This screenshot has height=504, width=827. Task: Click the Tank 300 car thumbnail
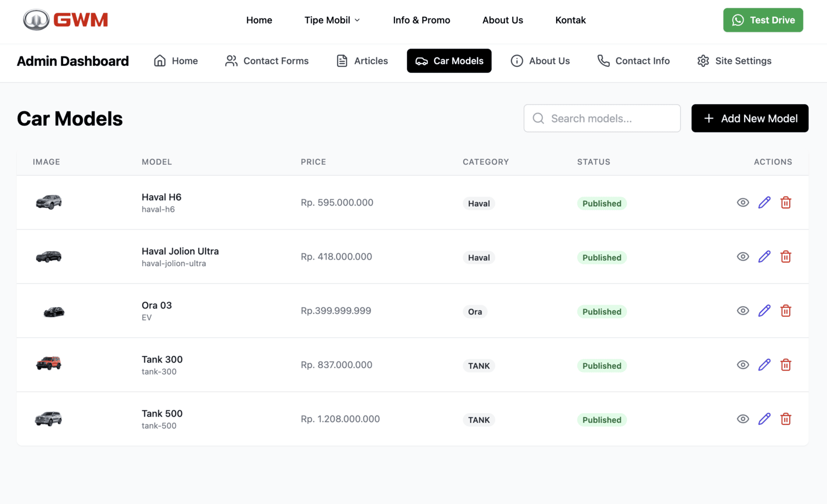pyautogui.click(x=48, y=364)
